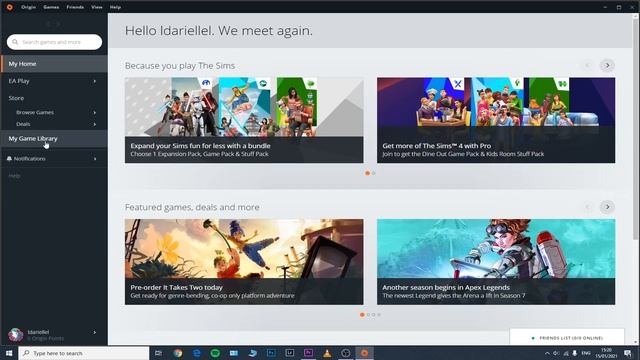Click the Origin logo icon in the title bar

[9, 7]
